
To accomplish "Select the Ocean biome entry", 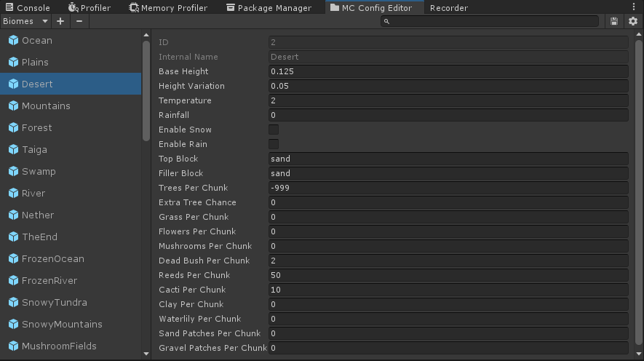I will tap(71, 40).
